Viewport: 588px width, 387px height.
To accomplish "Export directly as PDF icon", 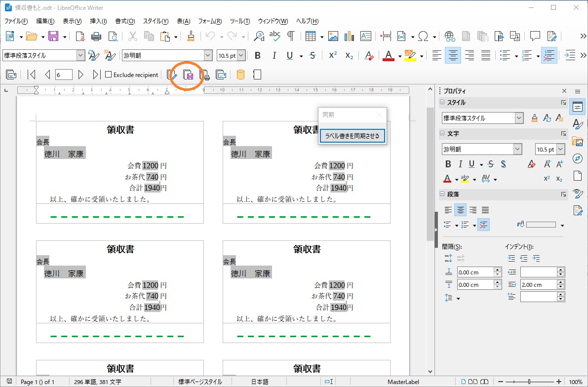I will click(x=80, y=37).
